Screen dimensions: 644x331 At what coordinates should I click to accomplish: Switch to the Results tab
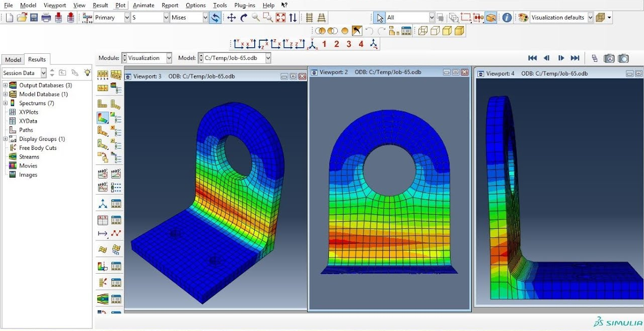pyautogui.click(x=37, y=59)
